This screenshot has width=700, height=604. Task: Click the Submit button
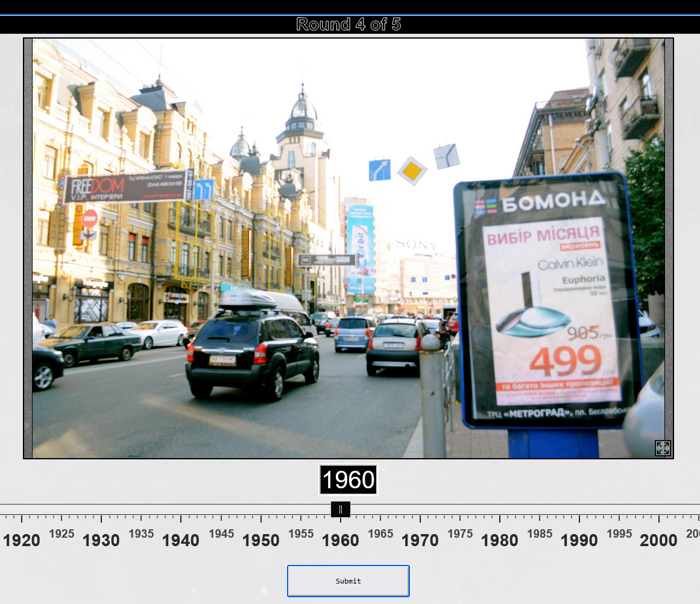pyautogui.click(x=348, y=580)
